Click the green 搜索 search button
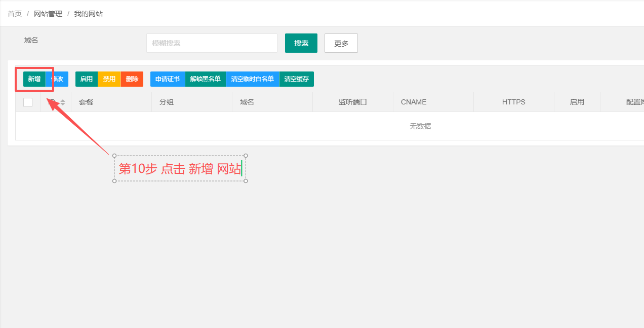Viewport: 644px width, 328px height. click(301, 44)
